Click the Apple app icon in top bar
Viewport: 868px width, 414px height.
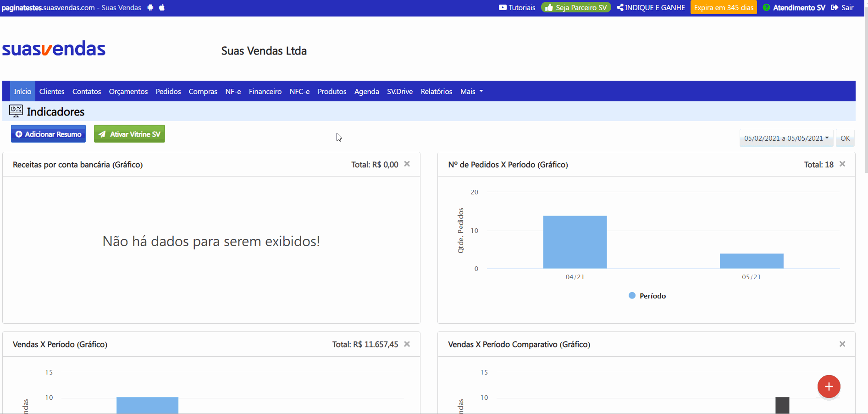point(162,7)
